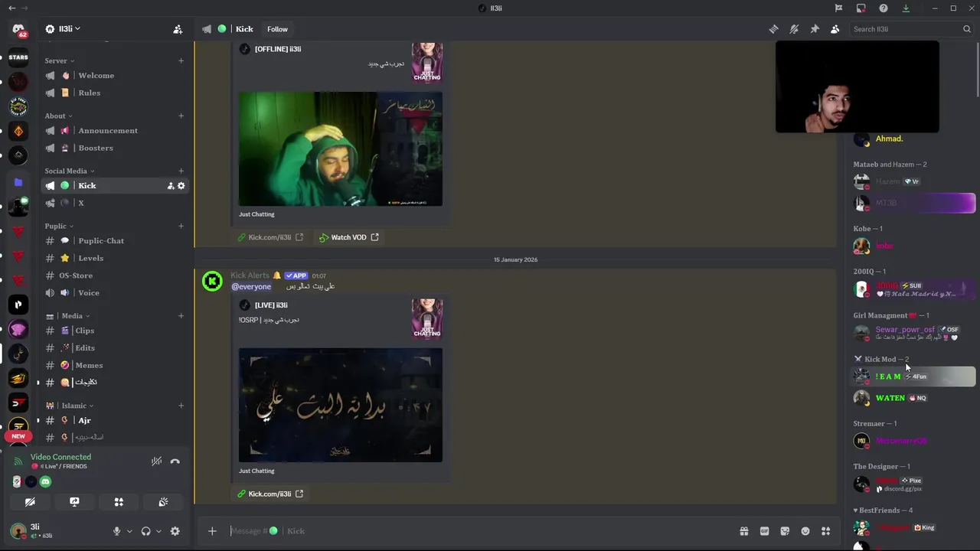The width and height of the screenshot is (980, 551).
Task: Open the Apps launcher in message box
Action: [x=825, y=531]
